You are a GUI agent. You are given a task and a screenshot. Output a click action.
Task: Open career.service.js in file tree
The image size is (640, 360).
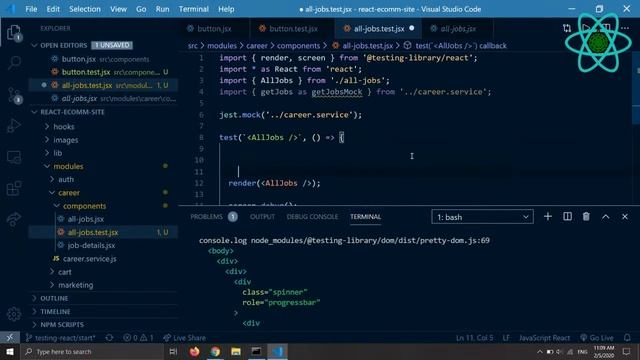(104, 259)
